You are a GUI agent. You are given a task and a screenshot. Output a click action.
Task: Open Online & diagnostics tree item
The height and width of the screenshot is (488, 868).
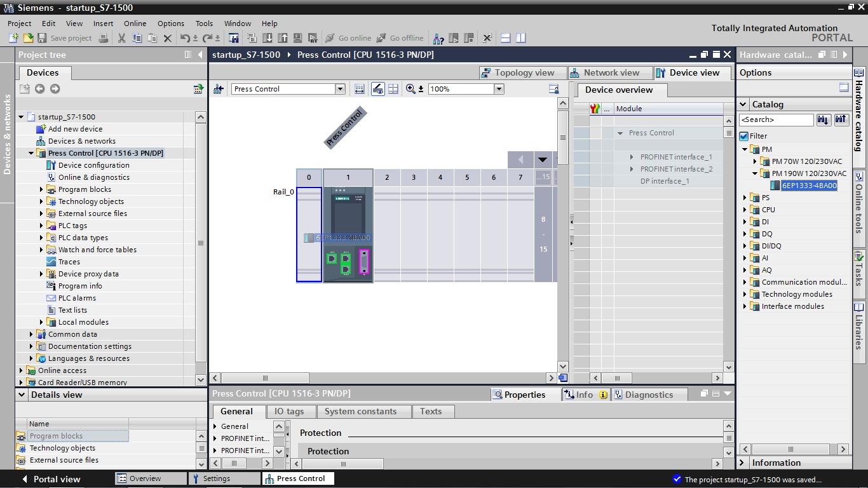tap(93, 177)
